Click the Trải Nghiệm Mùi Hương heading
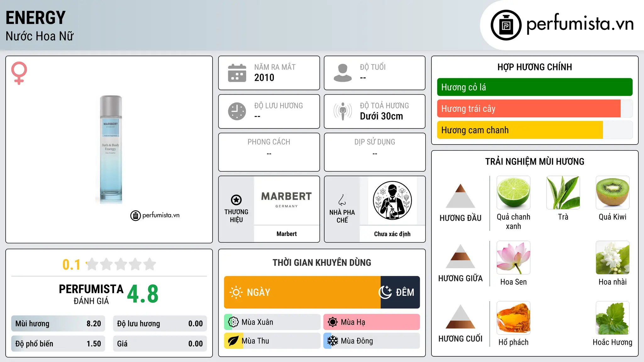Image resolution: width=644 pixels, height=362 pixels. [x=535, y=162]
